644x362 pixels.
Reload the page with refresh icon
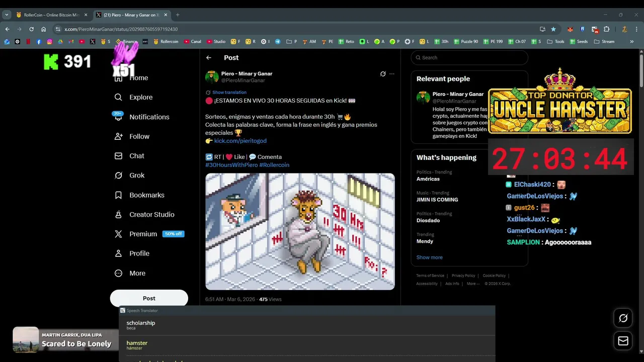click(31, 29)
